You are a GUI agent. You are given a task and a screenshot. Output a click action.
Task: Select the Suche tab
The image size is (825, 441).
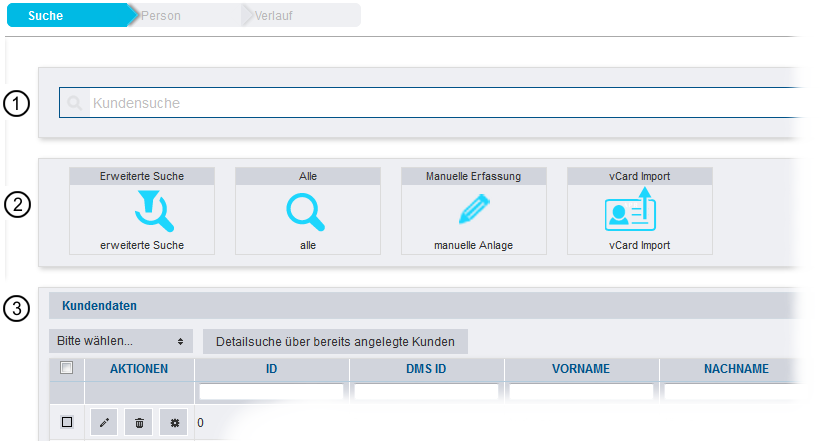click(46, 16)
